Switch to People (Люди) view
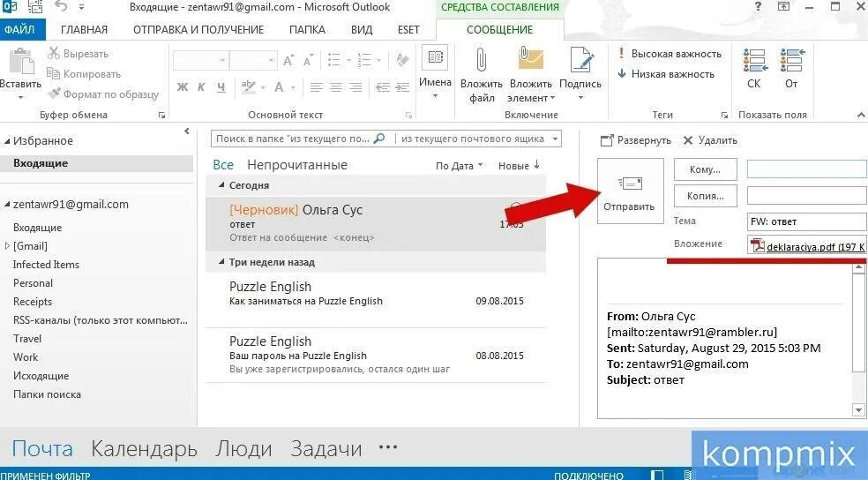The height and width of the screenshot is (480, 868). pos(243,449)
